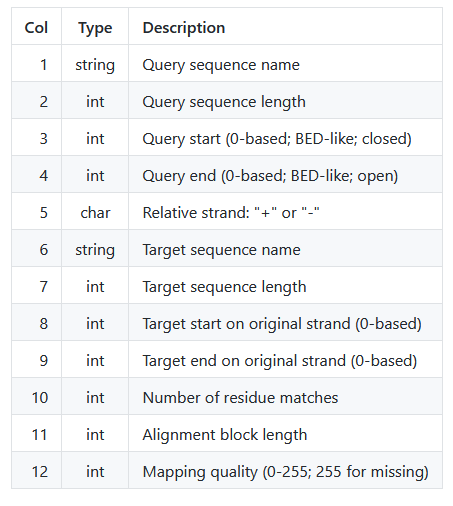This screenshot has width=453, height=506.
Task: Select the 'Alignment block length' cell
Action: coord(285,433)
